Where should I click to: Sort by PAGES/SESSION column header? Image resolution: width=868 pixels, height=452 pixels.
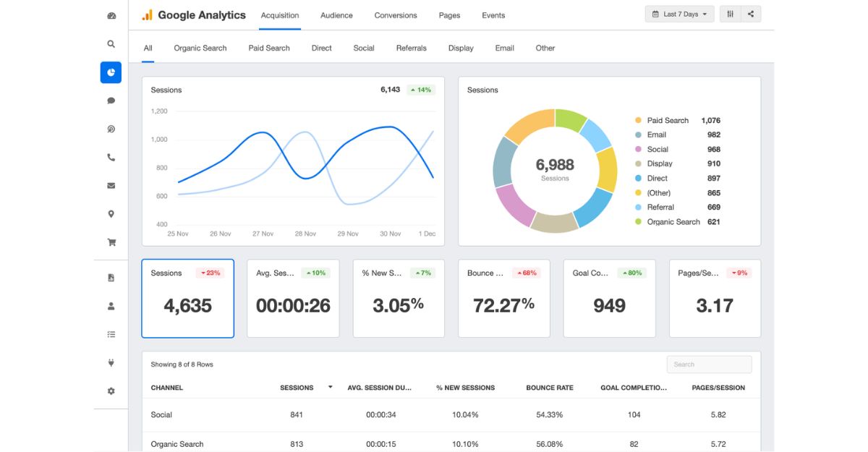point(718,388)
